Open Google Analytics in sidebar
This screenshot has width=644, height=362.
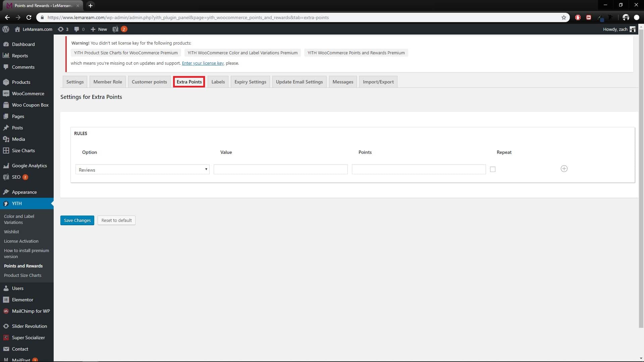27,166
